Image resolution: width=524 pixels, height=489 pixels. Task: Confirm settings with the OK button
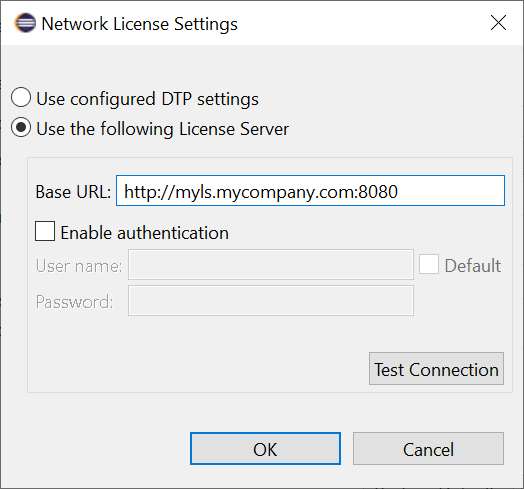[265, 449]
